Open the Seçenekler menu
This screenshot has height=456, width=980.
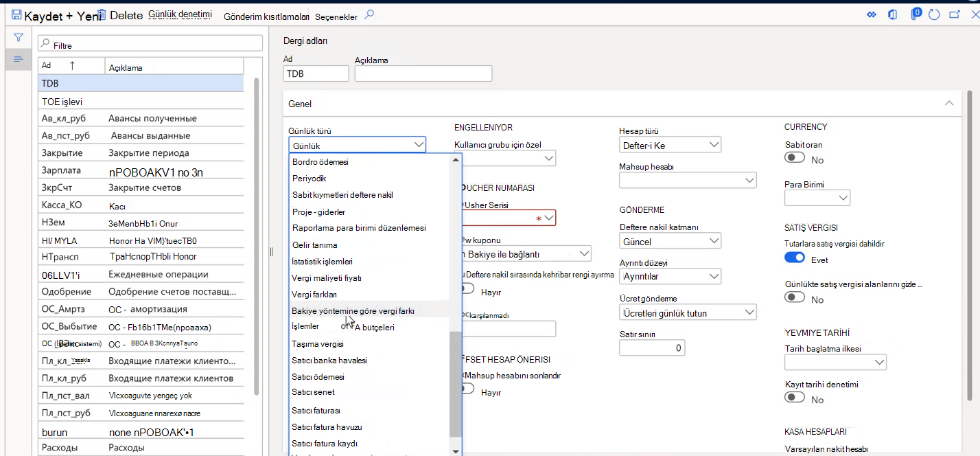(336, 16)
